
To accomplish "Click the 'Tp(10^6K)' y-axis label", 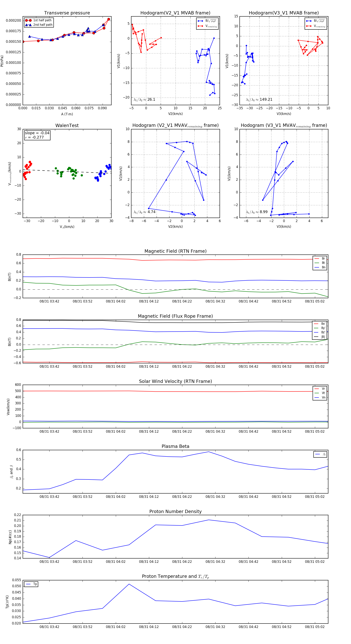I will tap(7, 602).
